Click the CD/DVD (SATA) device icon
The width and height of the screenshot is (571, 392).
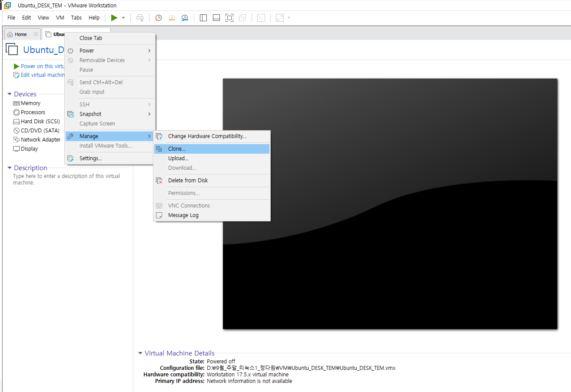17,131
